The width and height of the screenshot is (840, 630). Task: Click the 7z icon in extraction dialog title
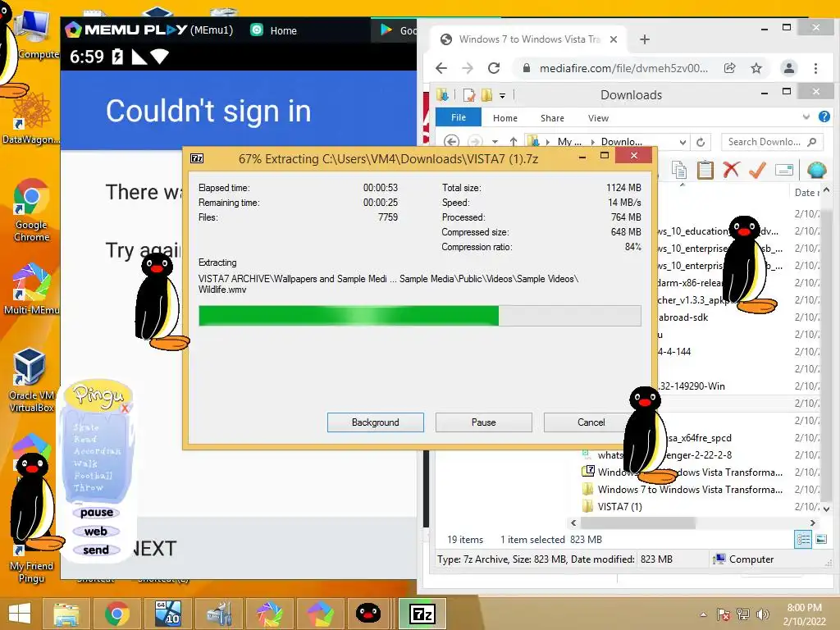197,158
